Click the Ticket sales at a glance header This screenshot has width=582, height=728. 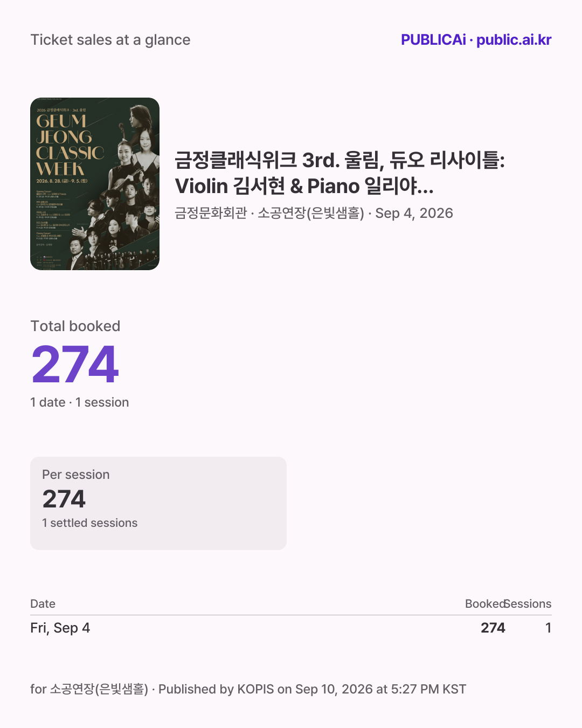pos(110,40)
